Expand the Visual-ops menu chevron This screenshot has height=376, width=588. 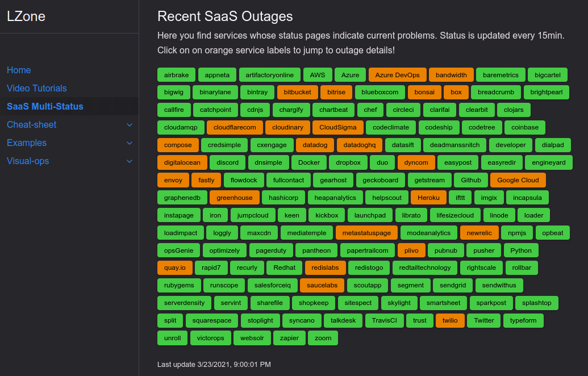click(x=130, y=161)
